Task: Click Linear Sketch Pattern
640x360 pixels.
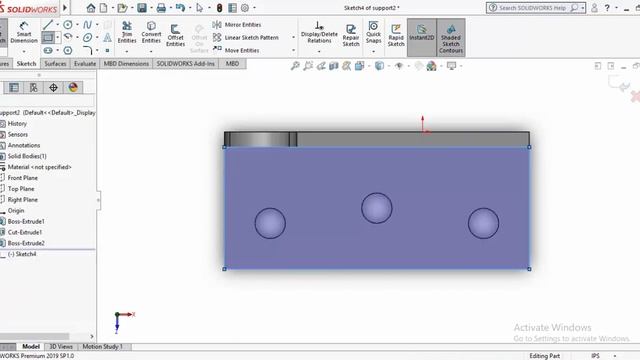Action: pyautogui.click(x=245, y=38)
